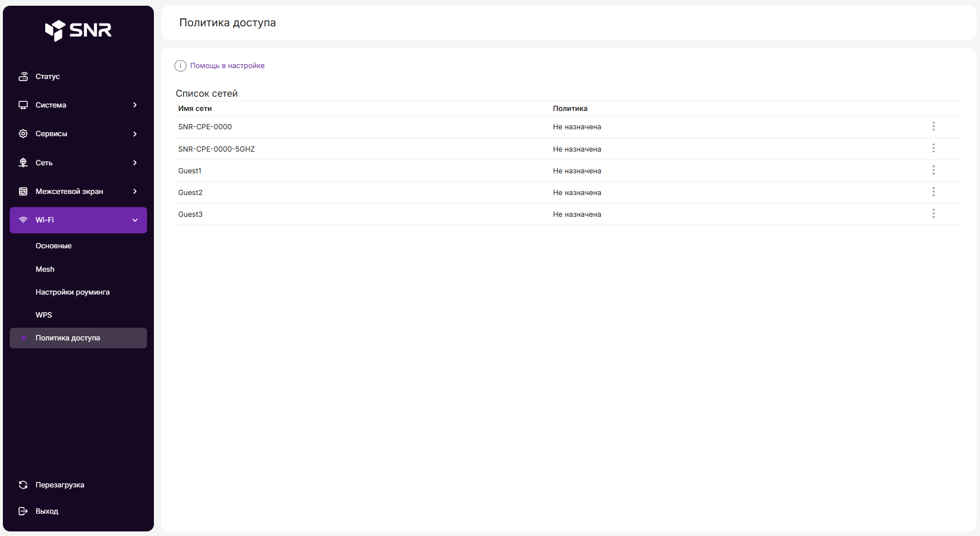Click the Reboot (Перезагрузка) icon
The width and height of the screenshot is (980, 536).
(x=23, y=485)
